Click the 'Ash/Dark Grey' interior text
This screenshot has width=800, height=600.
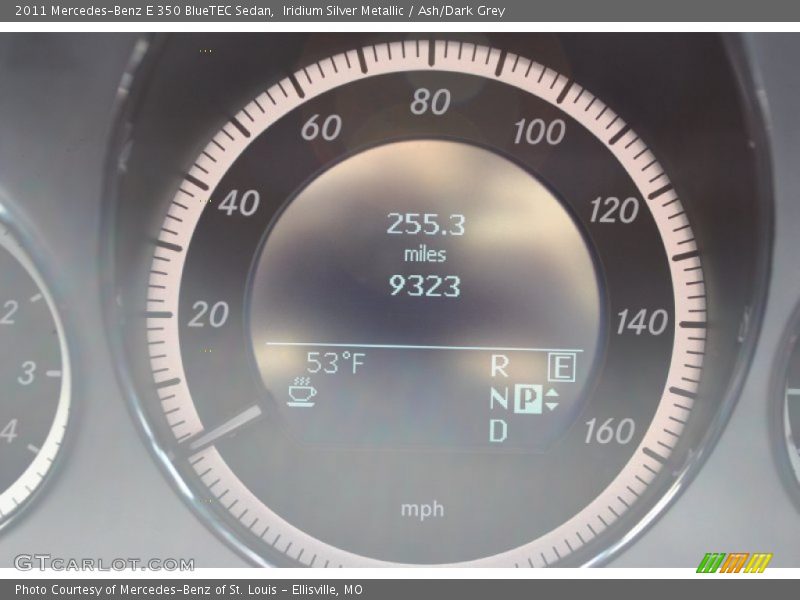click(461, 11)
